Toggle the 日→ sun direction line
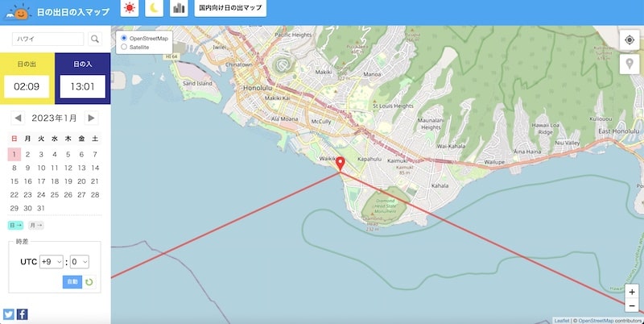The image size is (644, 324). (x=15, y=226)
